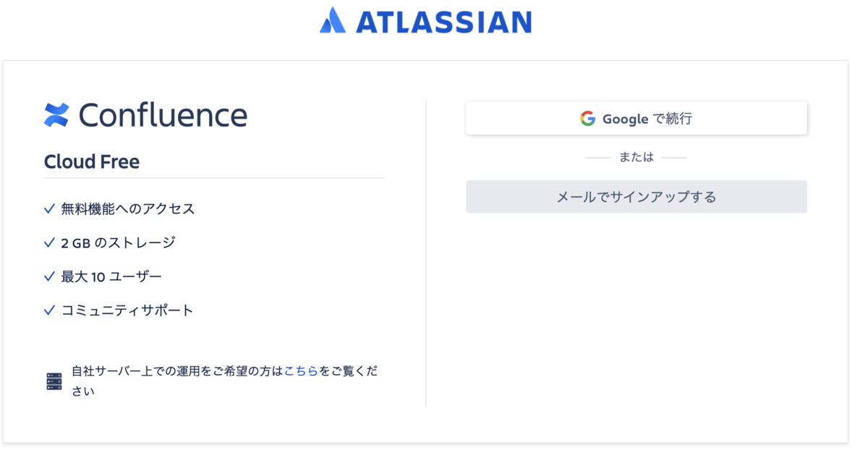Click the checkmark beside 最大 10 ユーザー

48,276
